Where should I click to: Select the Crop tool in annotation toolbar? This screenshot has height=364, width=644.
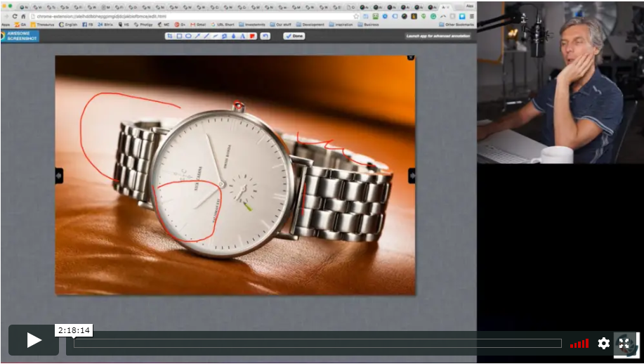(170, 36)
